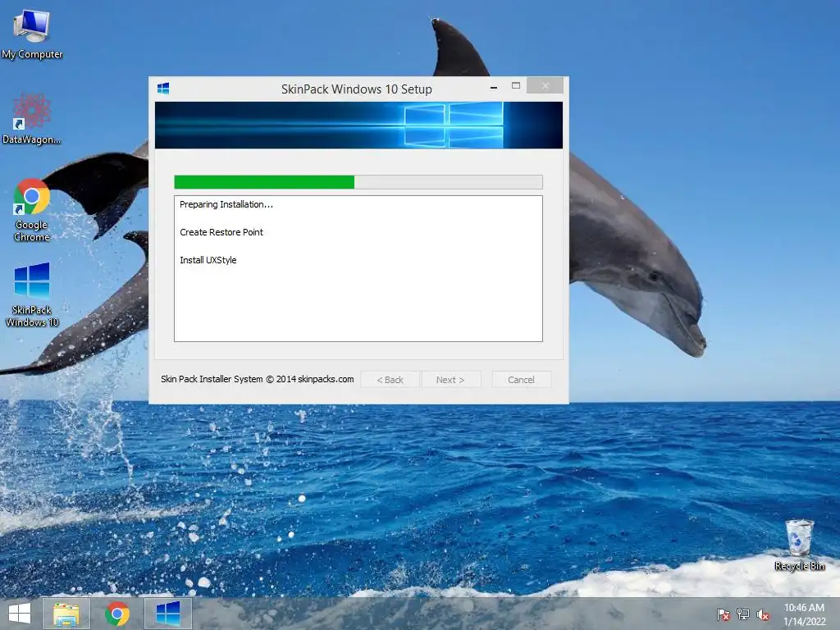Click 'Preparing Installation...' log line
The height and width of the screenshot is (630, 840).
226,204
